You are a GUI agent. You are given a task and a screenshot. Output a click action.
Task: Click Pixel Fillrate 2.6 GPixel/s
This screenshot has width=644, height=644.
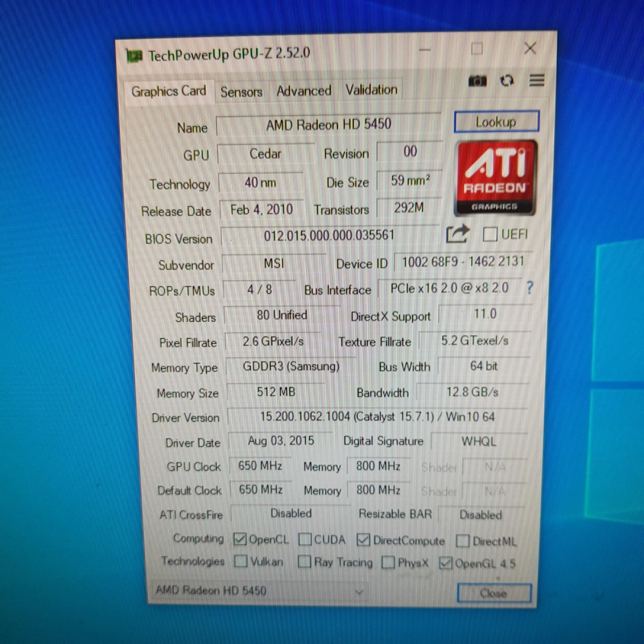point(273,341)
